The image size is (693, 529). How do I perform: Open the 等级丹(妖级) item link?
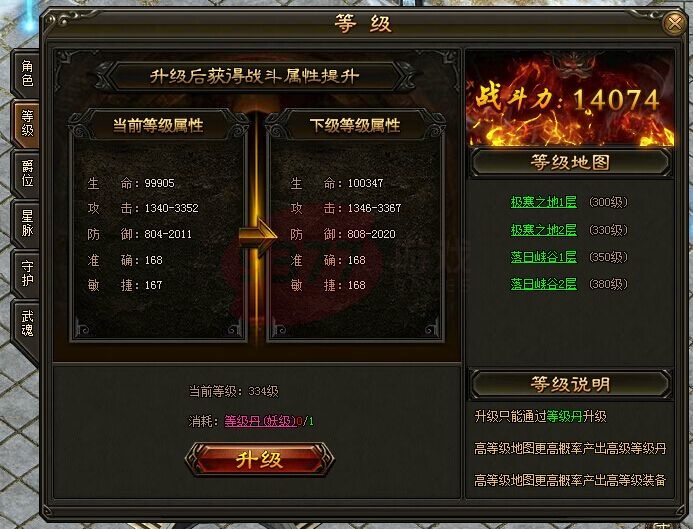(x=260, y=421)
